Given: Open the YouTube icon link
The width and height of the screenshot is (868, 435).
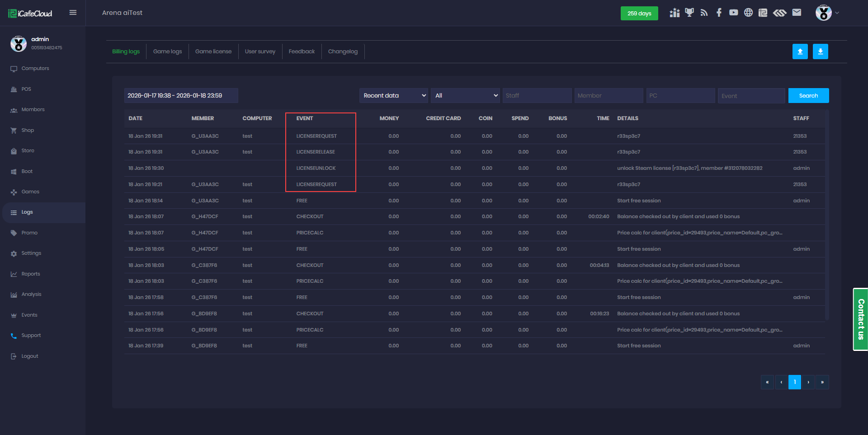Looking at the screenshot, I should coord(733,13).
